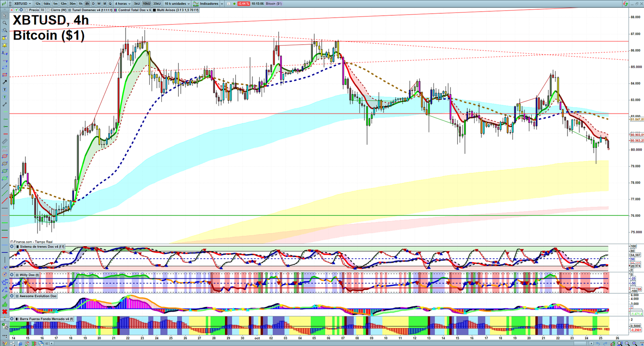
Task: Open the XBTUSD symbol dropdown
Action: (23, 4)
